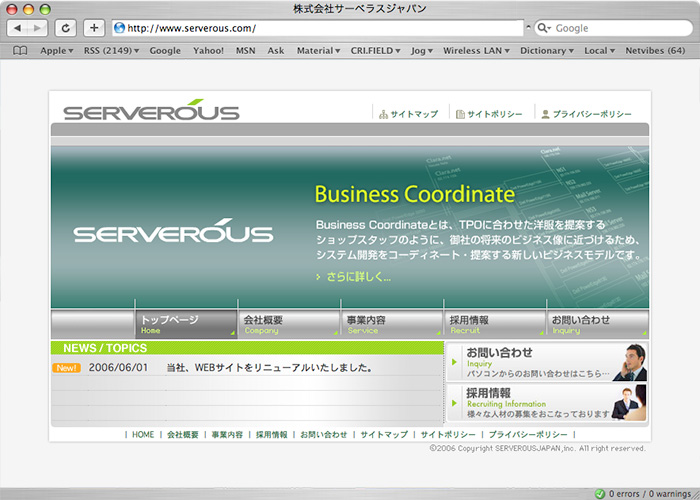The height and width of the screenshot is (500, 700).
Task: Go forward with the Safari forward arrow
Action: coord(37,28)
